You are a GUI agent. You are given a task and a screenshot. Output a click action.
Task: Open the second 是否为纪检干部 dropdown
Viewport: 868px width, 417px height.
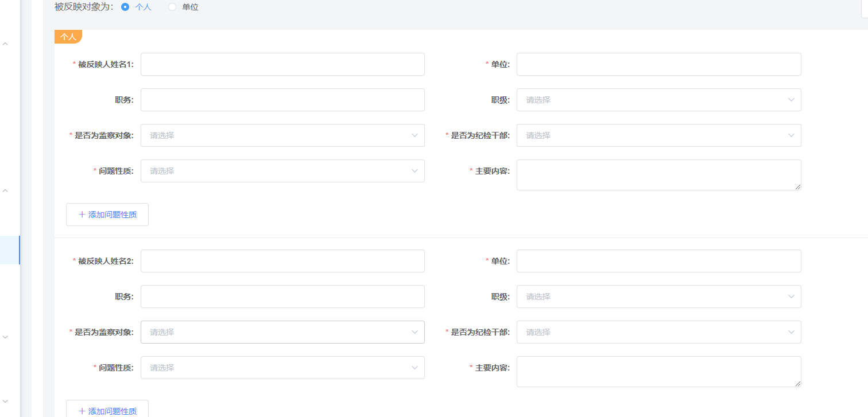[658, 332]
